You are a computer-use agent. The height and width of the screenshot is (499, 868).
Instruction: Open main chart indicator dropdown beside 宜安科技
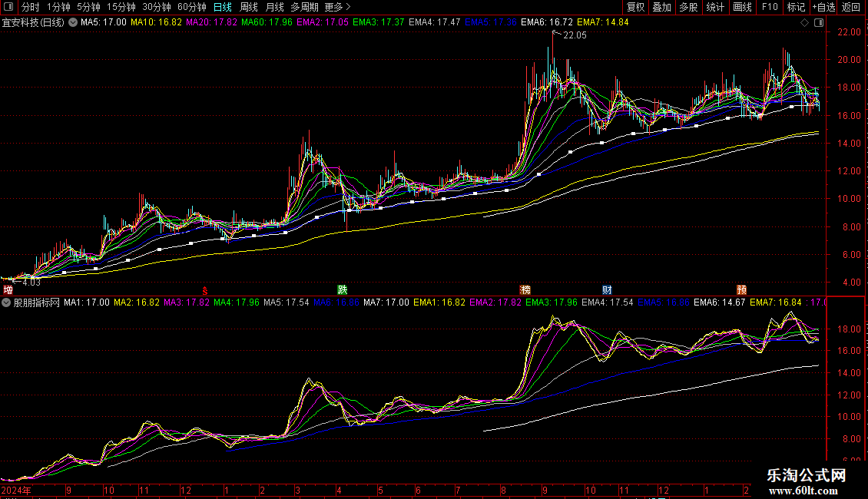click(x=72, y=22)
